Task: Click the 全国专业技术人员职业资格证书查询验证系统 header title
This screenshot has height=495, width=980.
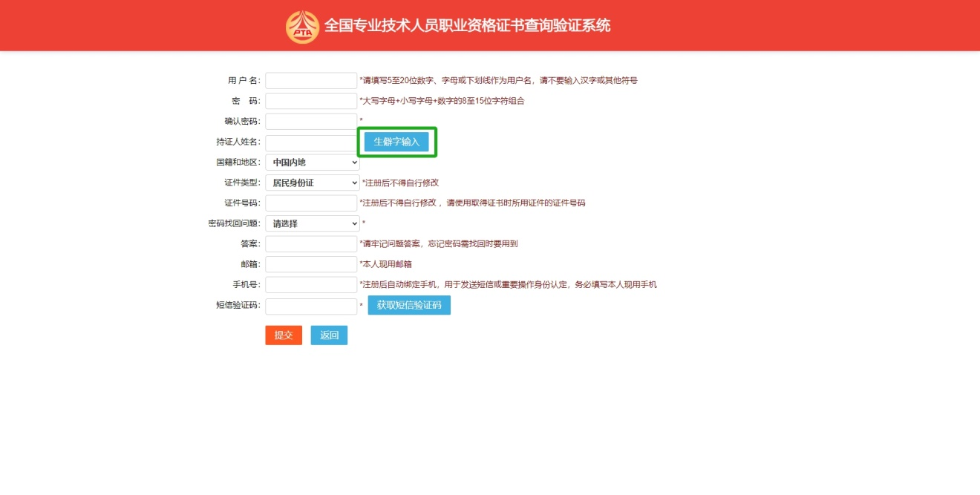Action: [467, 26]
